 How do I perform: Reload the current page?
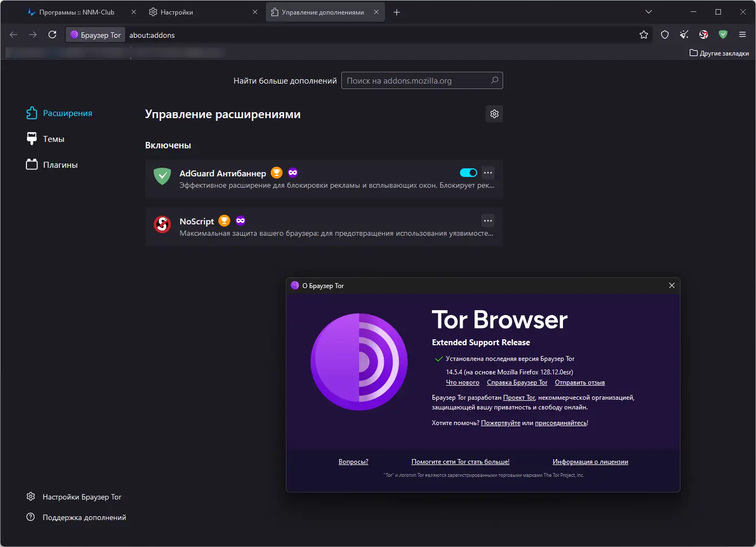(x=52, y=35)
